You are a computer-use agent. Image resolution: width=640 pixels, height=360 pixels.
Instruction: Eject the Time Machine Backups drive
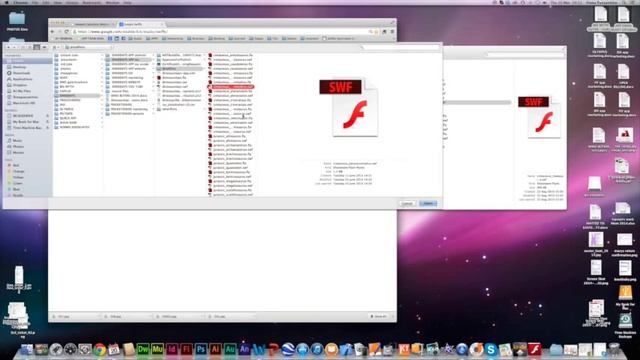coord(47,128)
